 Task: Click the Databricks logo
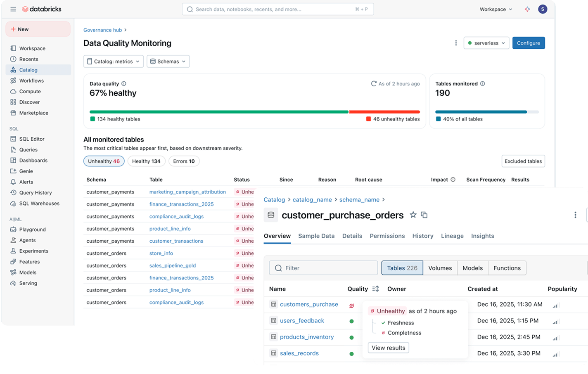click(42, 9)
